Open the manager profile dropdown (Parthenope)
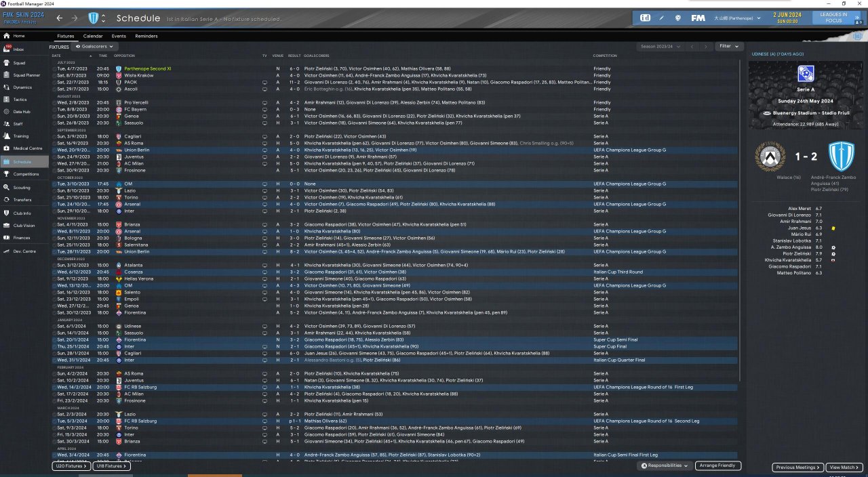Image resolution: width=868 pixels, height=477 pixels. point(737,18)
